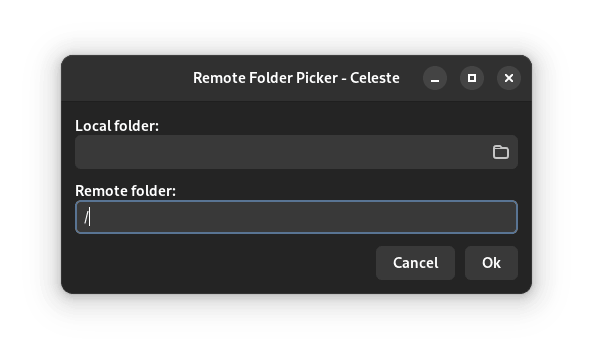The width and height of the screenshot is (593, 361).
Task: Browse for a local folder using folder icon
Action: click(500, 152)
